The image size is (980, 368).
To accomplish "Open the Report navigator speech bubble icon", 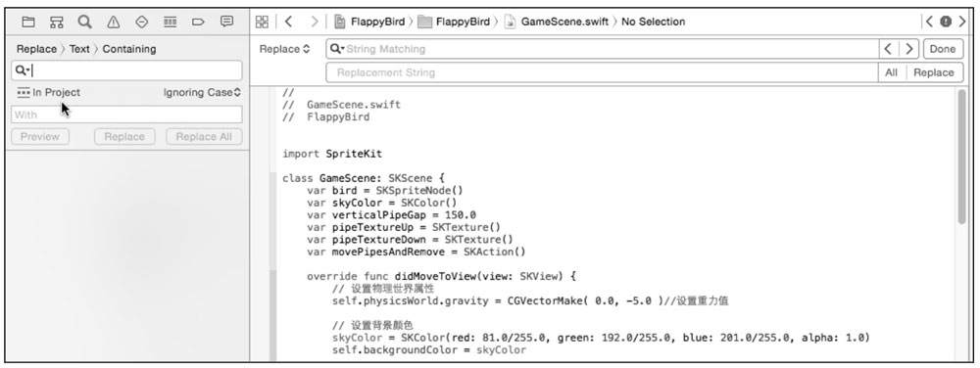I will [227, 22].
